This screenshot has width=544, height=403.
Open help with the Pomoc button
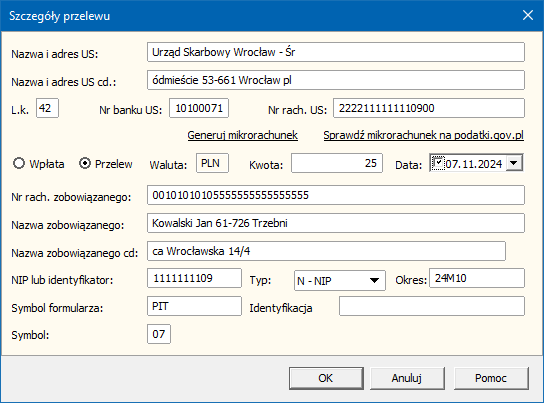(x=491, y=378)
